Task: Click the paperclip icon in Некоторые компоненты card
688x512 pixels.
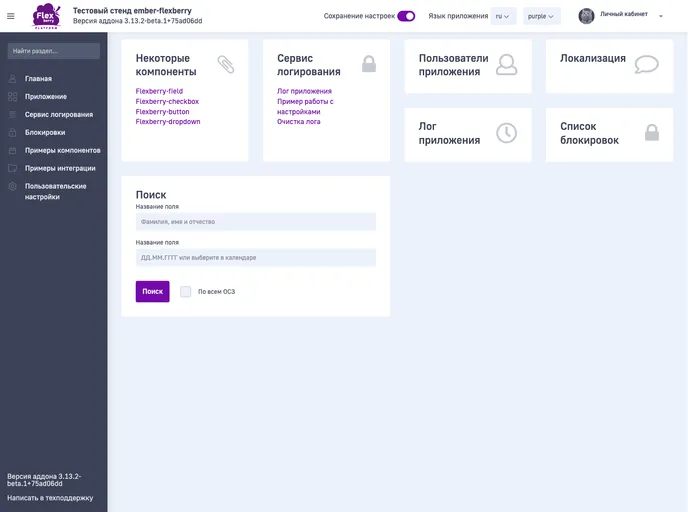Action: pos(226,64)
